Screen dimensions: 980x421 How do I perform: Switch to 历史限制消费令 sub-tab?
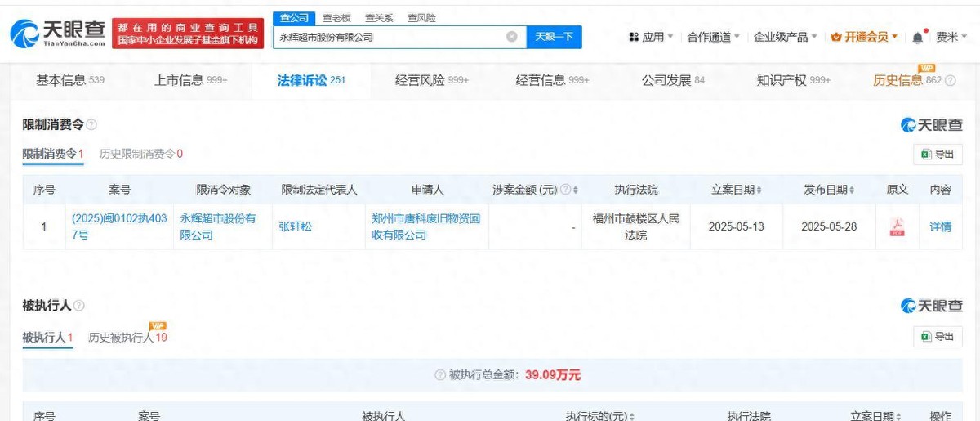pos(140,154)
